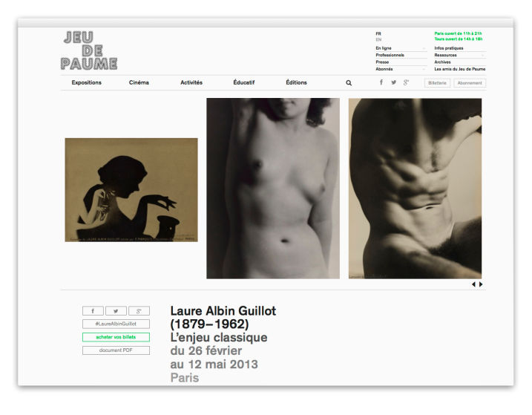Open the Professionnels link
The width and height of the screenshot is (532, 415).
pos(390,55)
